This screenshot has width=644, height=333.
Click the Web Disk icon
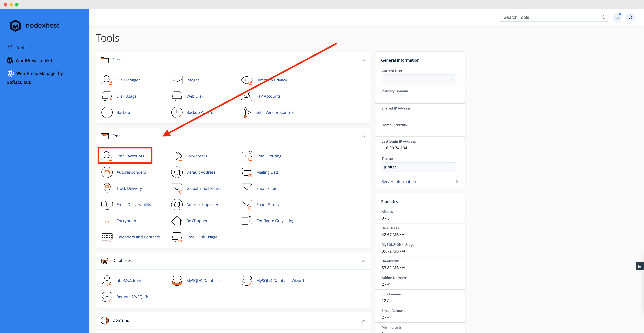coord(177,96)
